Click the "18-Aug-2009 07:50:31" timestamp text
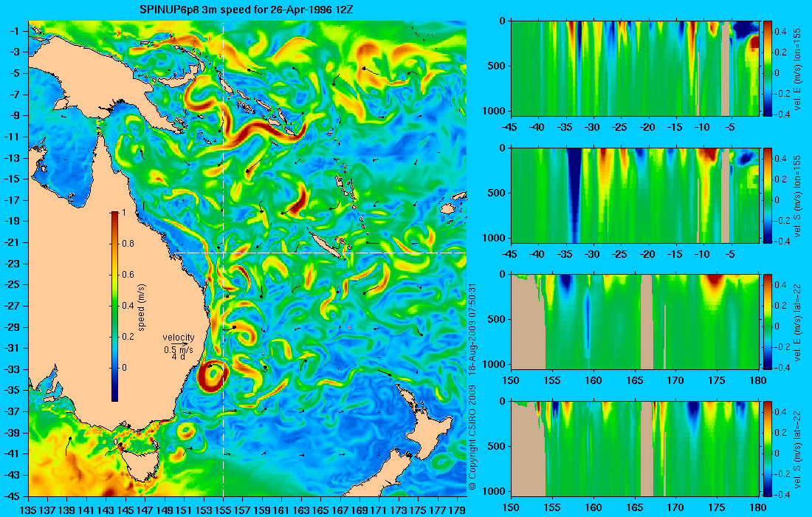 (x=472, y=330)
